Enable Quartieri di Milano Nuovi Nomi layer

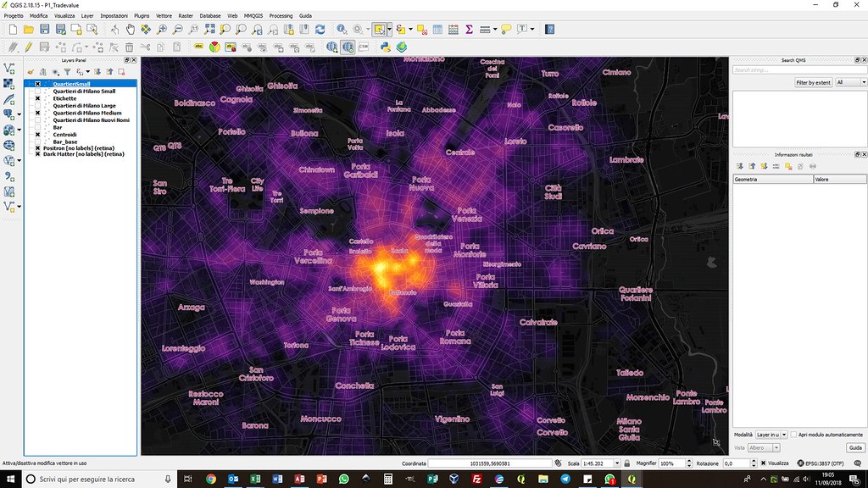click(x=37, y=120)
